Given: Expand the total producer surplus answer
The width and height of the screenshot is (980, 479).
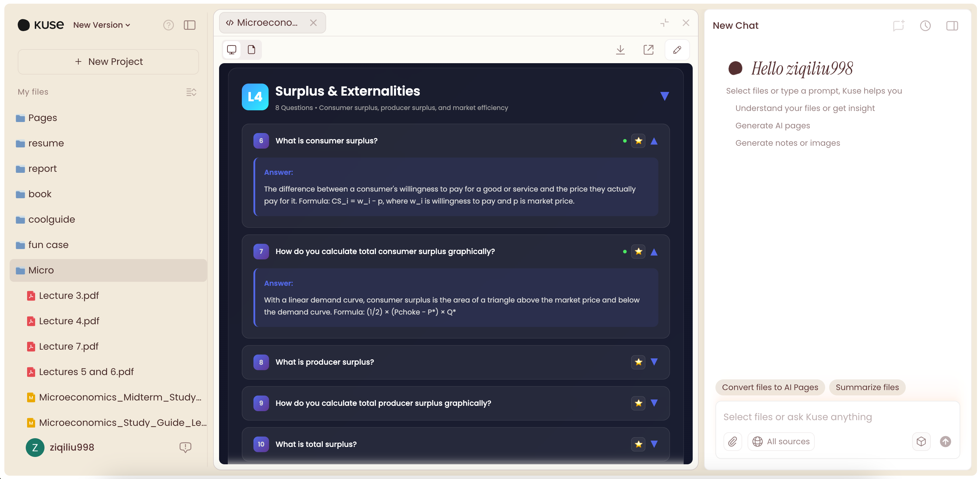Looking at the screenshot, I should click(x=654, y=403).
